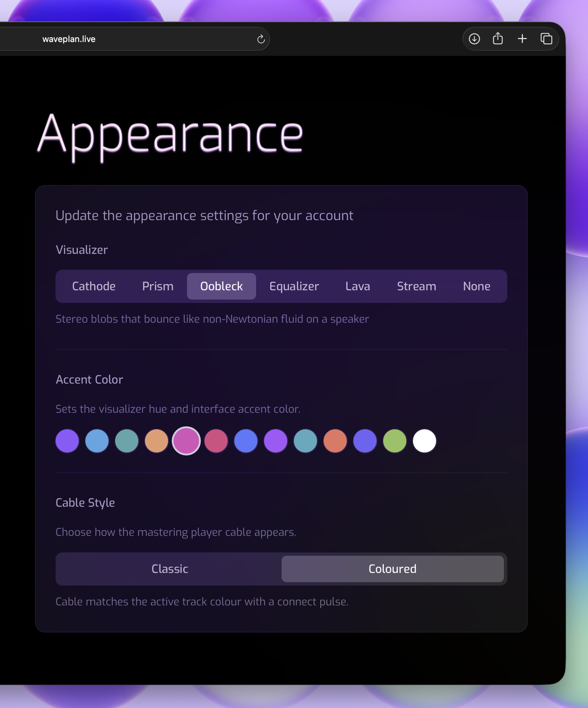
Task: Click the Accent Color section label
Action: pos(89,380)
